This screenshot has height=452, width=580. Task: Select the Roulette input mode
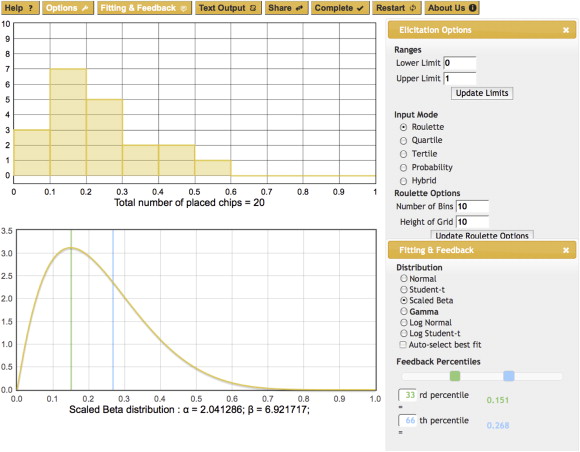404,127
